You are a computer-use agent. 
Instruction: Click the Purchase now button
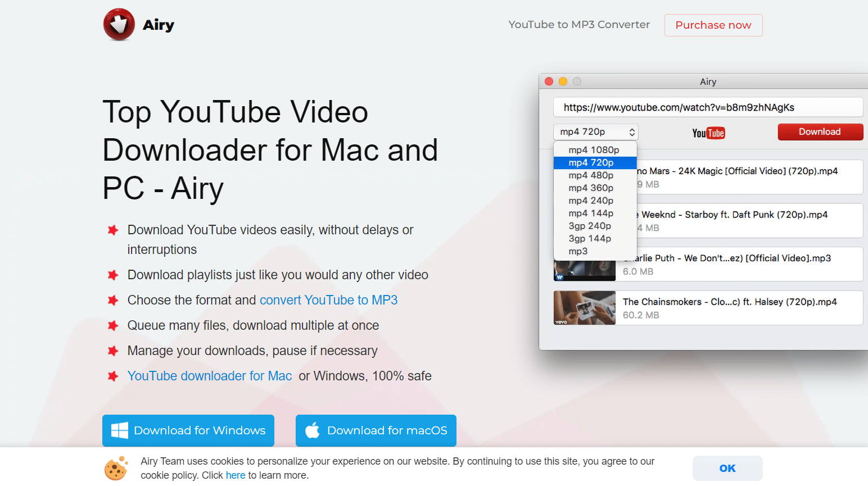(713, 25)
